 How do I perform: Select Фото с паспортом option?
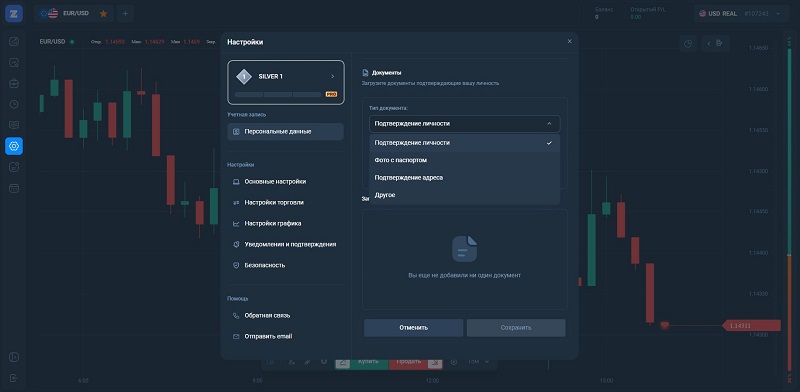pyautogui.click(x=464, y=160)
